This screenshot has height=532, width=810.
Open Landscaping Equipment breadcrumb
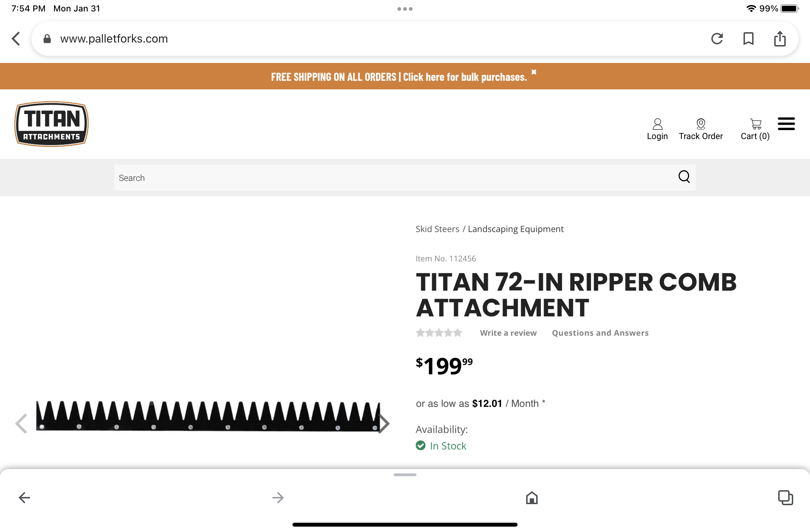(516, 229)
